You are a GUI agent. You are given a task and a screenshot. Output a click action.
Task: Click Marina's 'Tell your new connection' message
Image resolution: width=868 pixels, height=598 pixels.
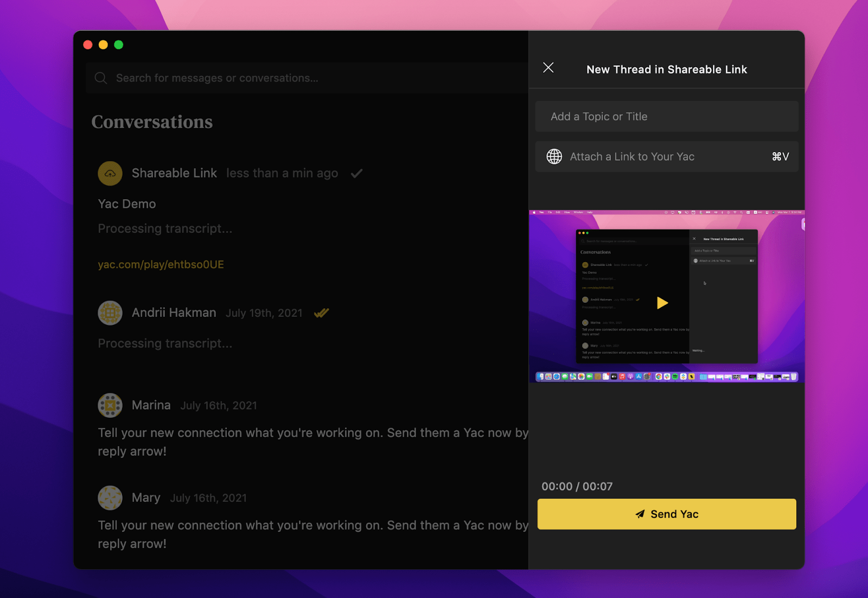point(313,442)
